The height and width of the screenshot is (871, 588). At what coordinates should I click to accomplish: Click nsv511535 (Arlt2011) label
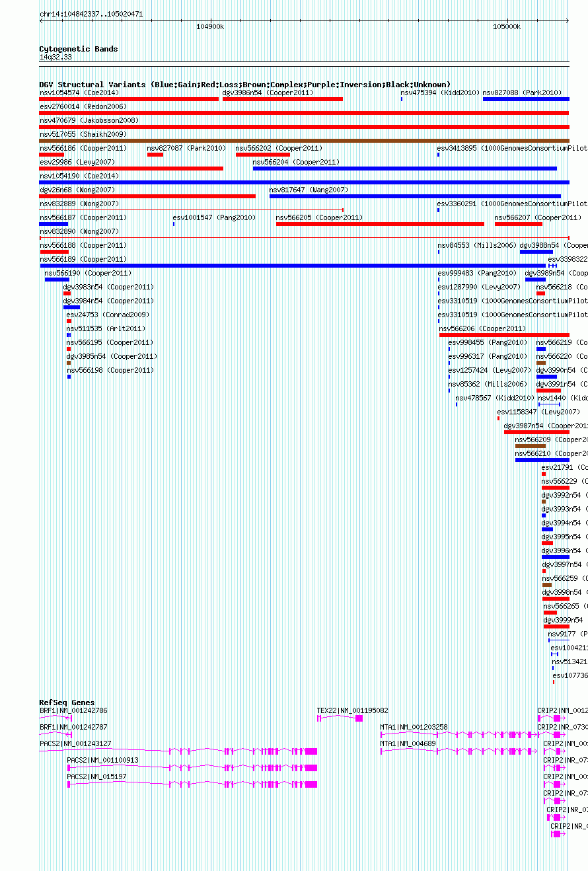coord(106,328)
